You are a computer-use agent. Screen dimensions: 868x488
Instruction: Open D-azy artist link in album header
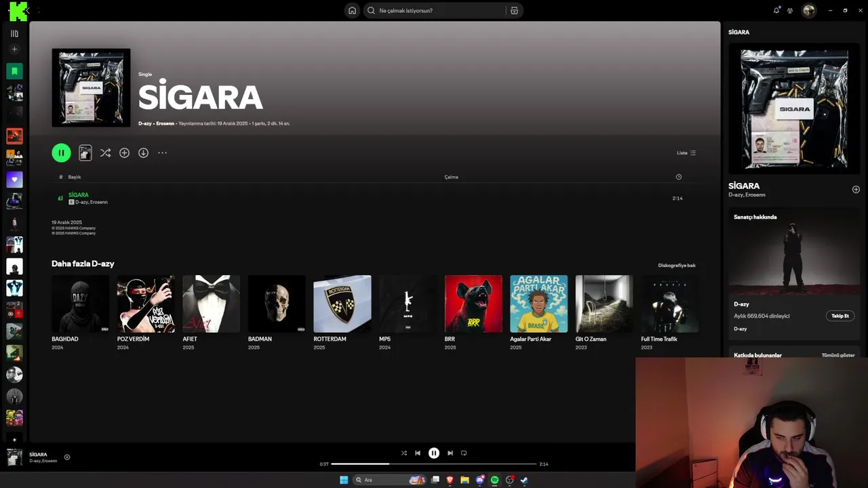coord(145,124)
